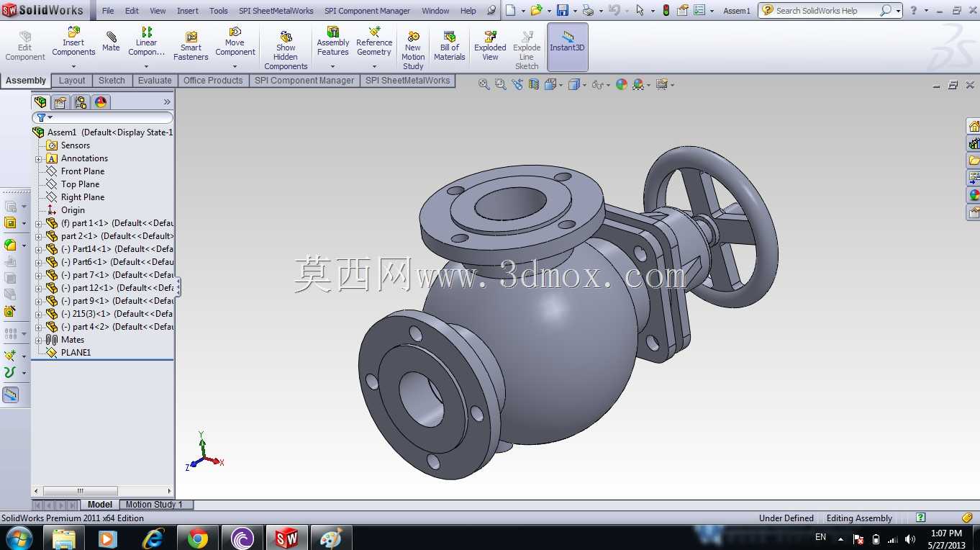
Task: Expand panel with double chevron arrow
Action: pos(167,102)
